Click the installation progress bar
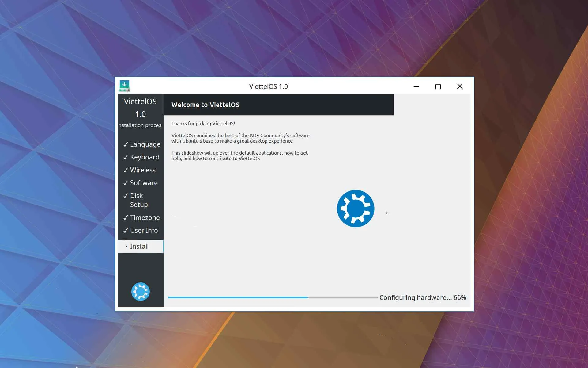This screenshot has width=588, height=368. (x=273, y=297)
